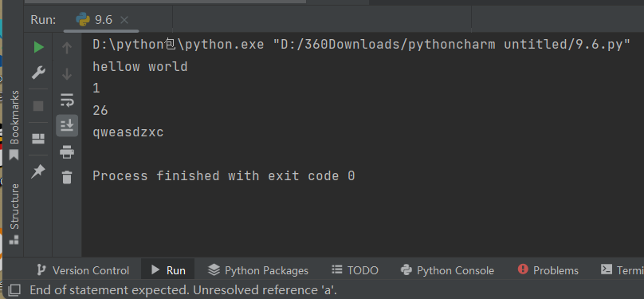Show the Problems tool window
The width and height of the screenshot is (644, 299).
[x=548, y=270]
